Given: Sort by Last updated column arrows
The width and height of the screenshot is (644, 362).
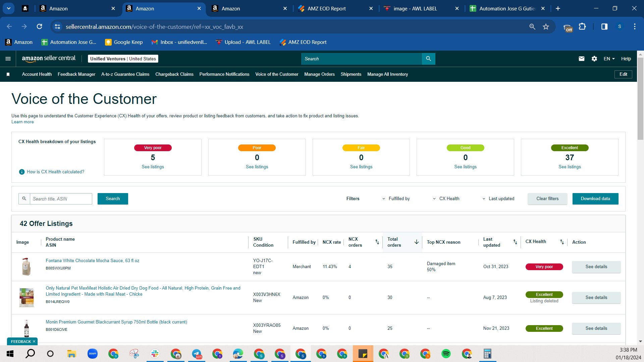Looking at the screenshot, I should click(515, 242).
